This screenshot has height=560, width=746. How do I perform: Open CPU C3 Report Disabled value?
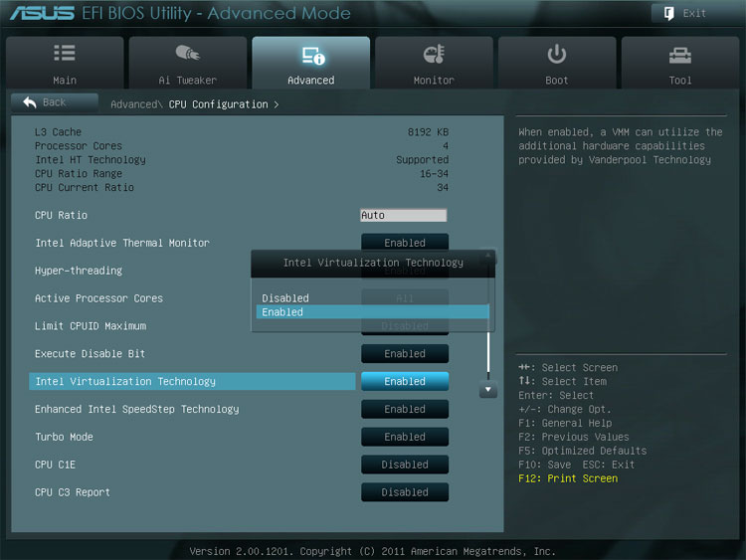[405, 492]
